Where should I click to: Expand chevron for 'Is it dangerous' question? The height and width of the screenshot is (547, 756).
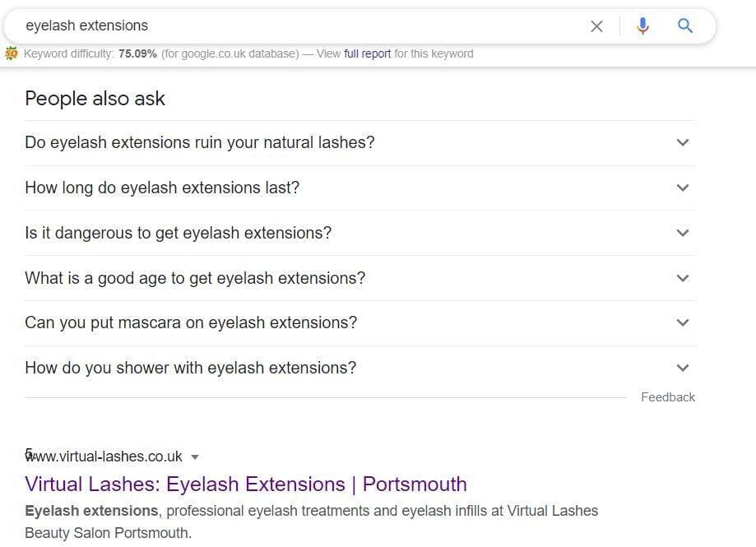pyautogui.click(x=682, y=233)
